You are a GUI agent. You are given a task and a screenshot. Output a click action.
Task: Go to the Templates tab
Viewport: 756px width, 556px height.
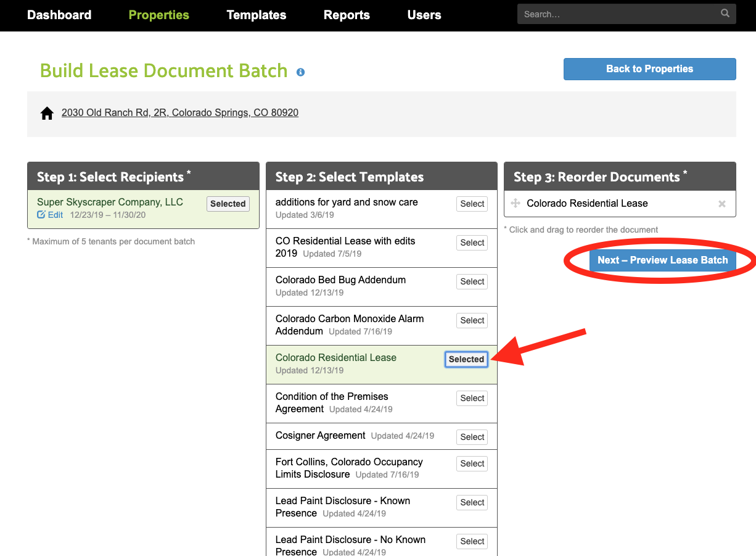pos(257,15)
